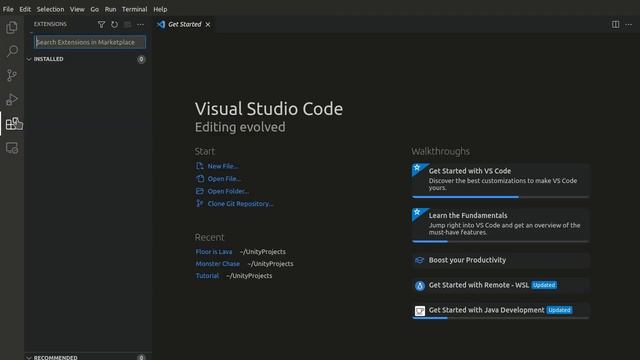Open the Selection menu
This screenshot has height=360, width=640.
(50, 9)
